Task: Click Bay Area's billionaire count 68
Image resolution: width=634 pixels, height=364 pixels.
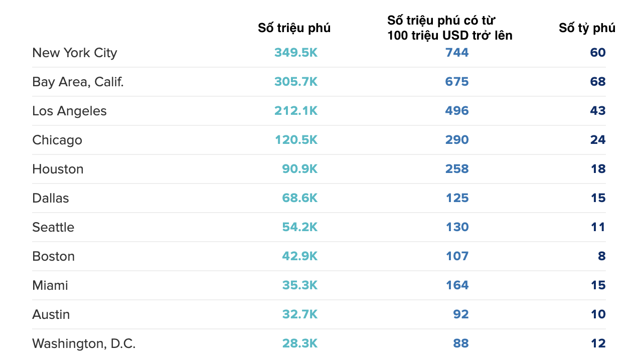Action: point(597,82)
